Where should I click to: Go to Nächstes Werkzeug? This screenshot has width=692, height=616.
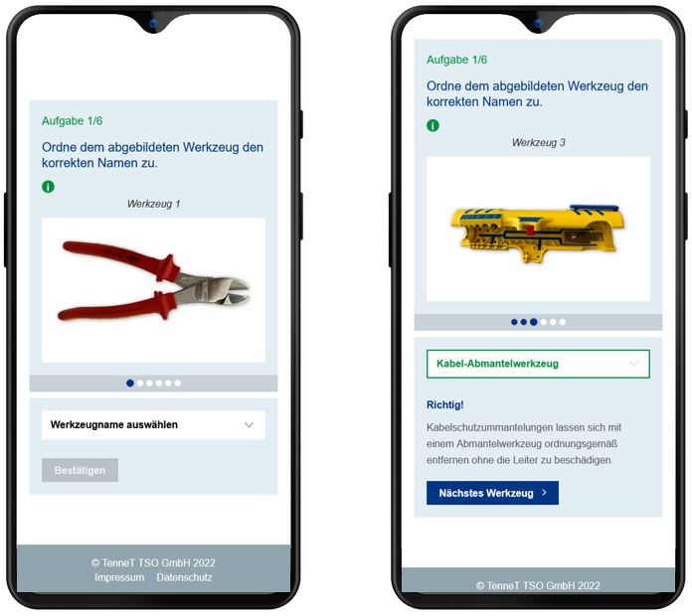click(492, 493)
